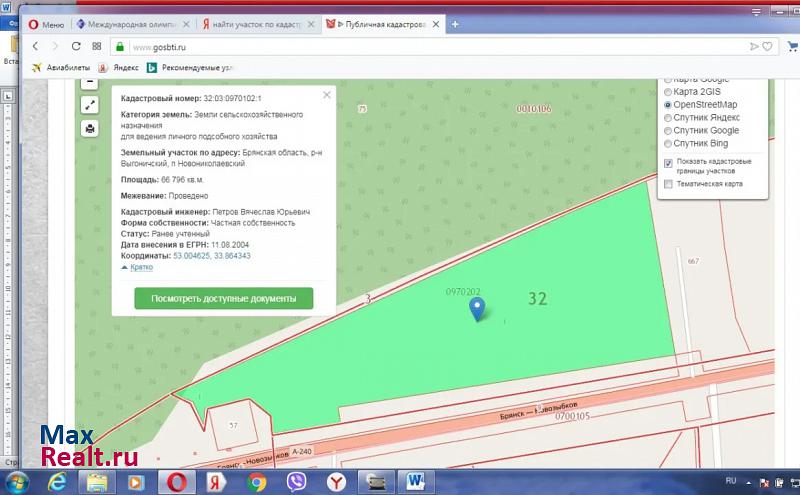Click the blue map location pin
This screenshot has height=495, width=800.
[477, 310]
